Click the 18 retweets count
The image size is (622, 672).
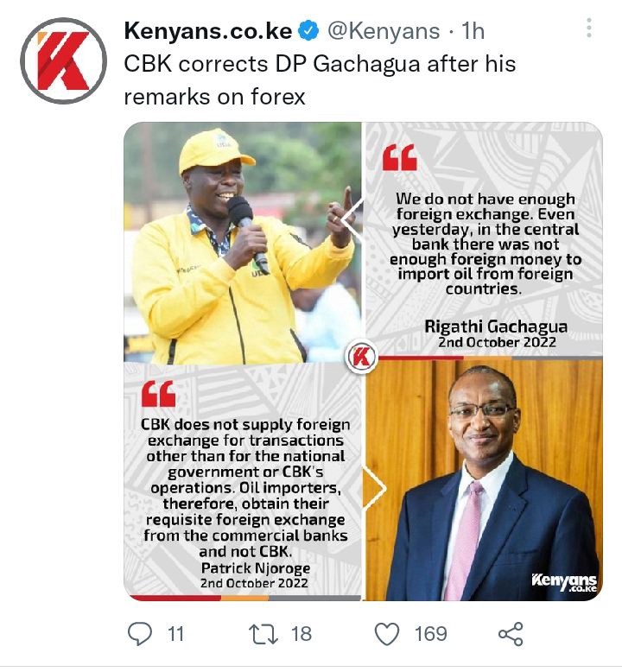coord(301,634)
